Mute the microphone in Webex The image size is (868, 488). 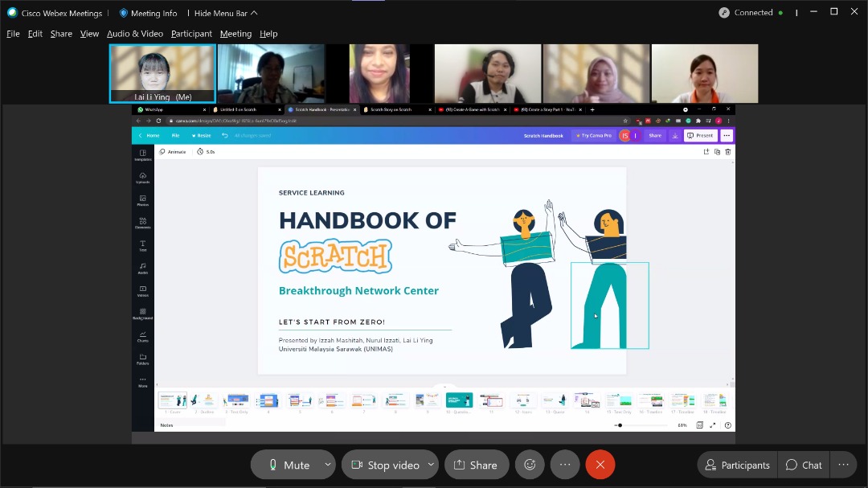click(289, 465)
